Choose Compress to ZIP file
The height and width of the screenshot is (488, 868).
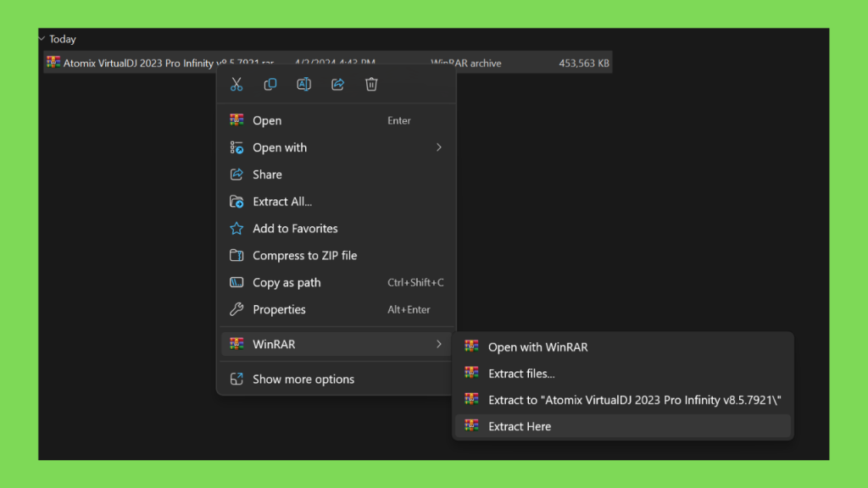[336, 255]
